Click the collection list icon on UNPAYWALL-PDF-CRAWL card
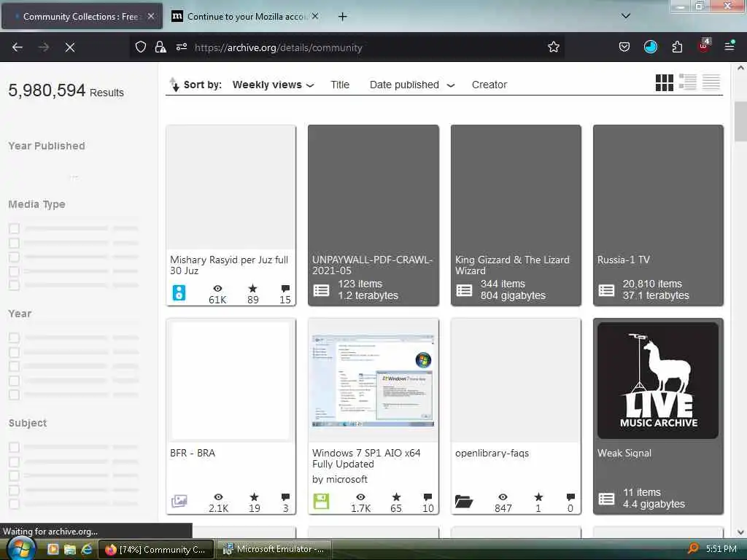Screen dimensions: 747x560 (x=321, y=290)
